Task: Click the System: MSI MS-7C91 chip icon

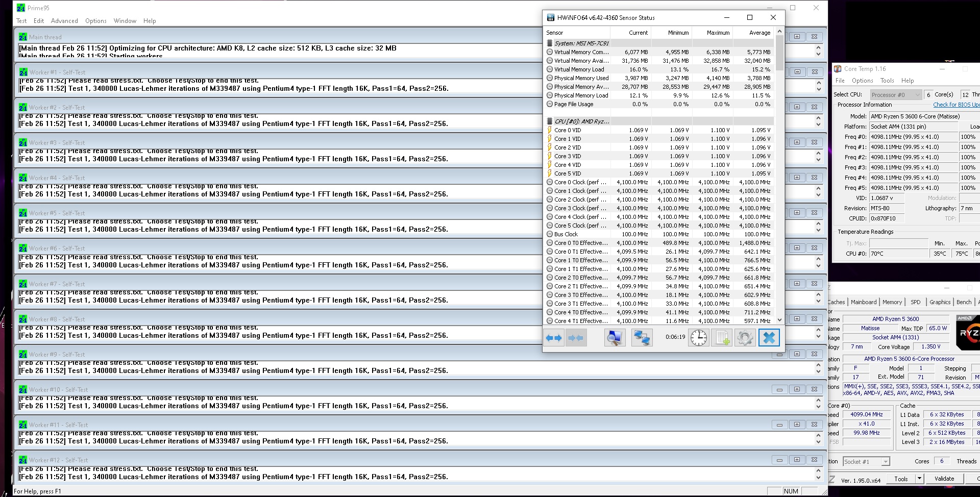Action: point(550,43)
